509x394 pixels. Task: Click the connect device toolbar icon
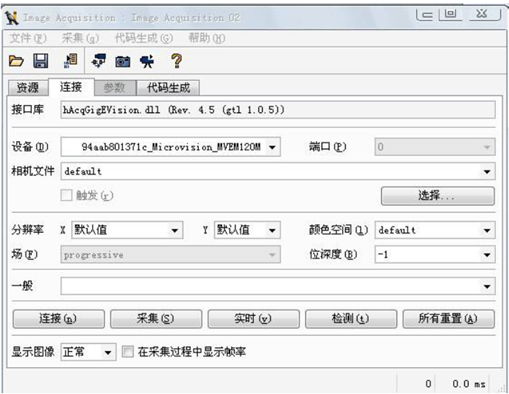pos(99,61)
